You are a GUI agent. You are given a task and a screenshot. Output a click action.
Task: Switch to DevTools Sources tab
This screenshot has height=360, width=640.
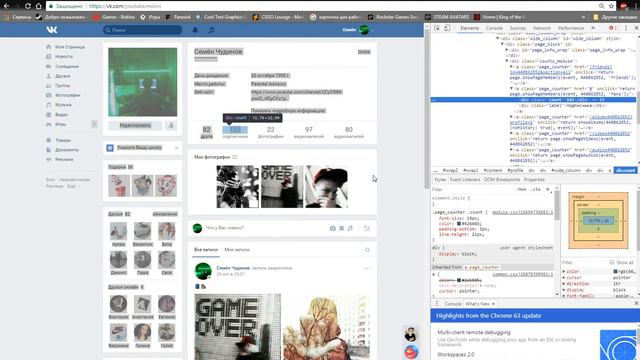518,28
